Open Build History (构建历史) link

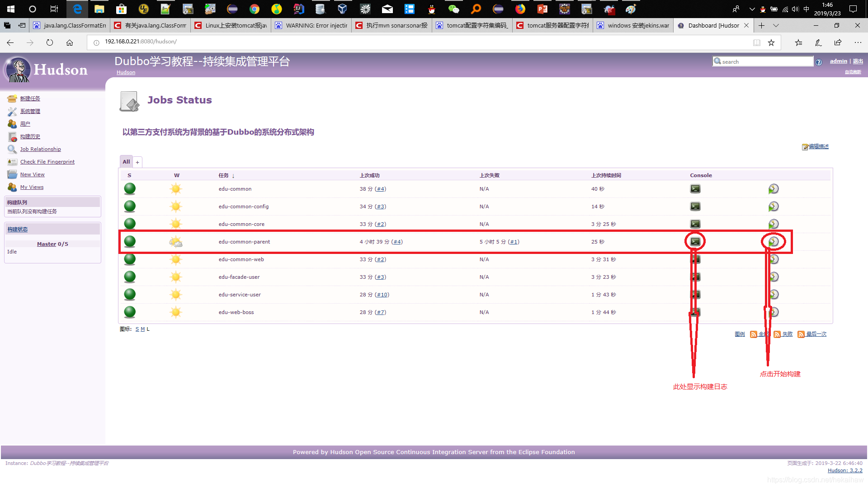pos(30,136)
